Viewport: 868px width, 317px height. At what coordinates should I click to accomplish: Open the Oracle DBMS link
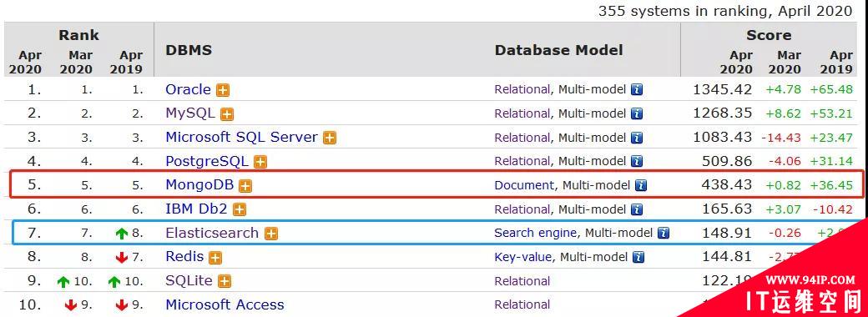189,89
